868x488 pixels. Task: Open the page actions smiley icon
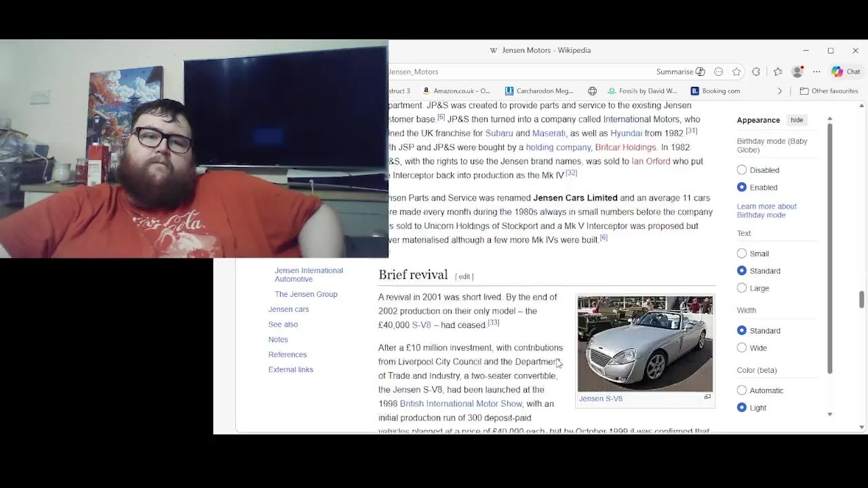click(x=719, y=72)
